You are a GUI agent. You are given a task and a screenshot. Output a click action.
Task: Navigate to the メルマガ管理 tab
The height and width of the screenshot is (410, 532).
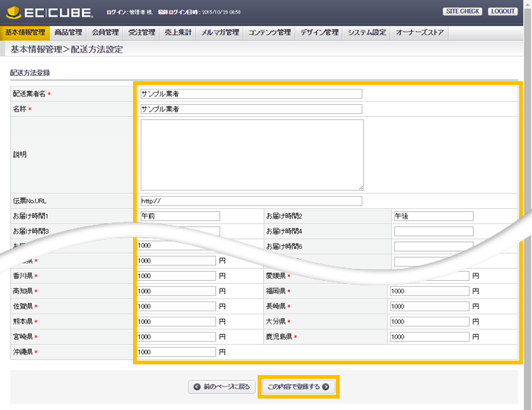220,33
